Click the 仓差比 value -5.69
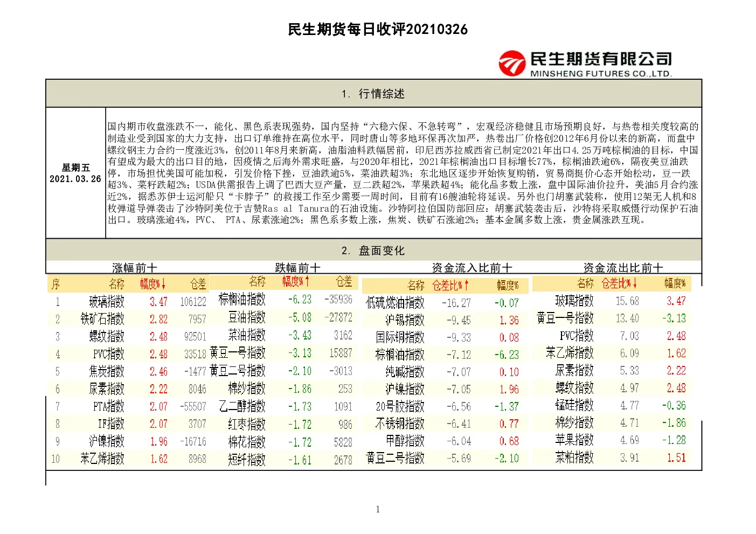 pos(459,458)
